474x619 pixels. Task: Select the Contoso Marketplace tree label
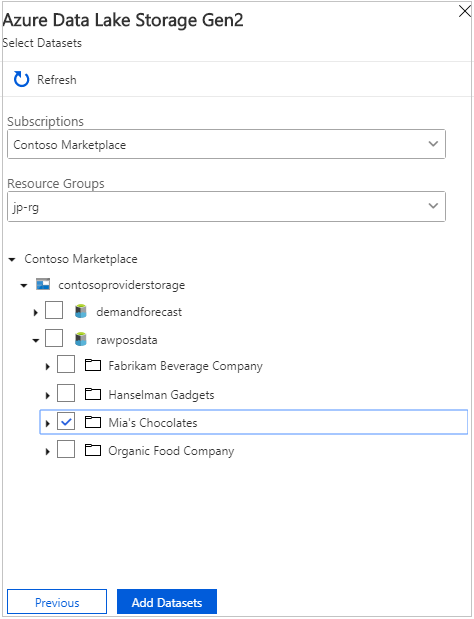click(x=81, y=259)
